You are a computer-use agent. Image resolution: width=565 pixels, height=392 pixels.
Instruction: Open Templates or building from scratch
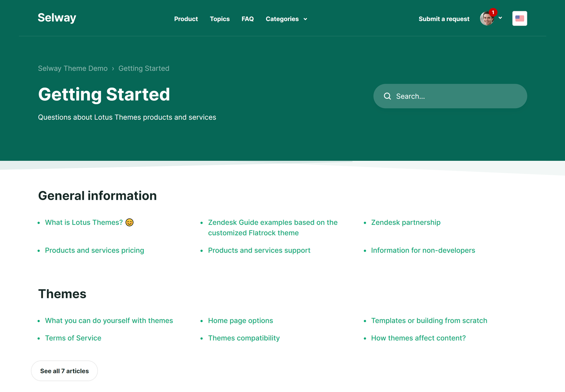429,321
